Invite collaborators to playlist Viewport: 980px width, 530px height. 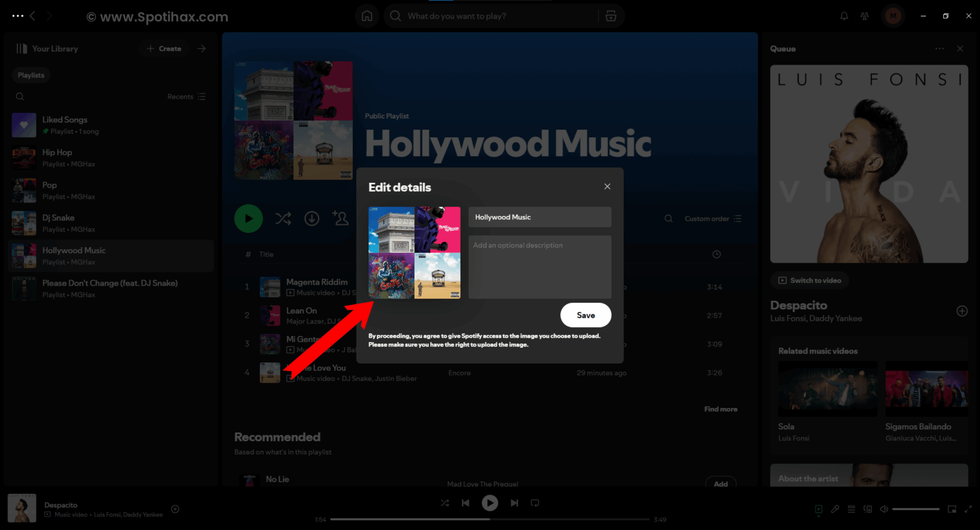click(340, 218)
